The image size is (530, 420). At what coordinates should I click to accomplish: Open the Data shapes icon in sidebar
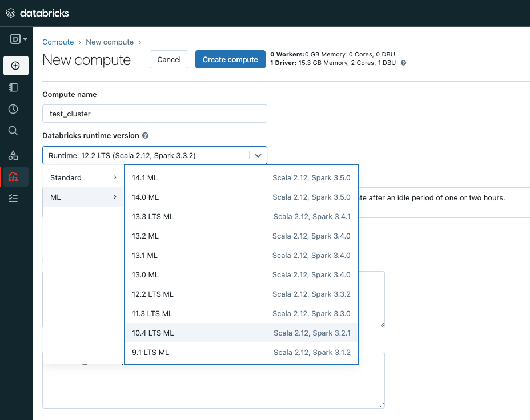[13, 155]
